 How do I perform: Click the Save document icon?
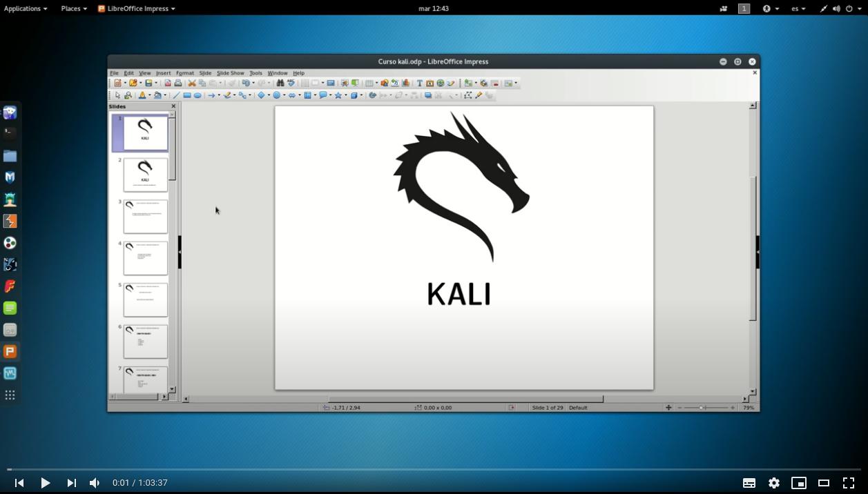tap(148, 83)
